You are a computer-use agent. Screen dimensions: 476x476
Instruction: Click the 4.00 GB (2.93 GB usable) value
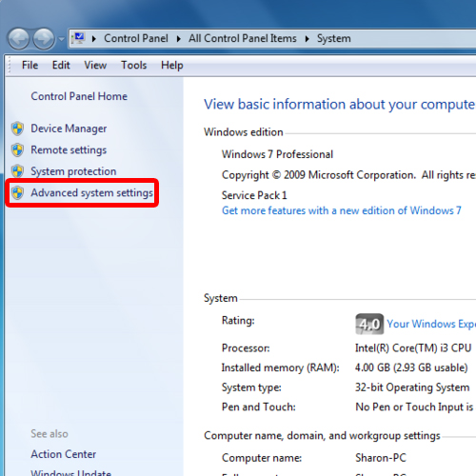pyautogui.click(x=411, y=367)
